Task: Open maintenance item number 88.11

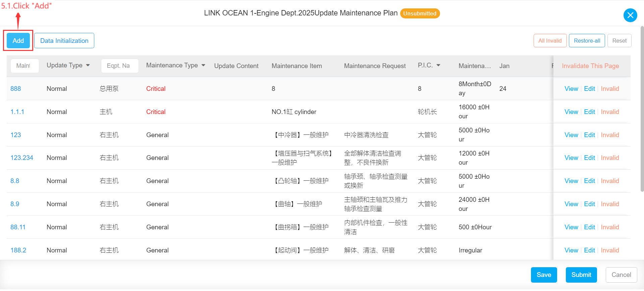Action: coord(18,227)
